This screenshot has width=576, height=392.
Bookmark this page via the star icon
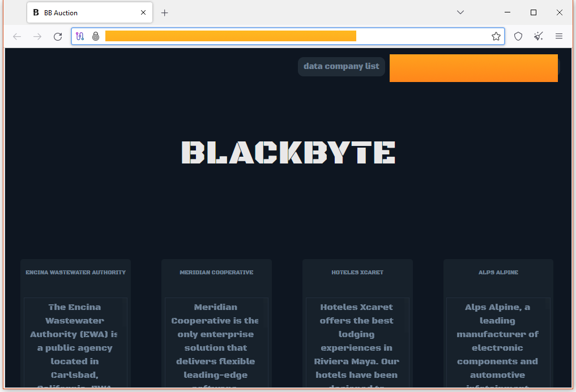[496, 36]
